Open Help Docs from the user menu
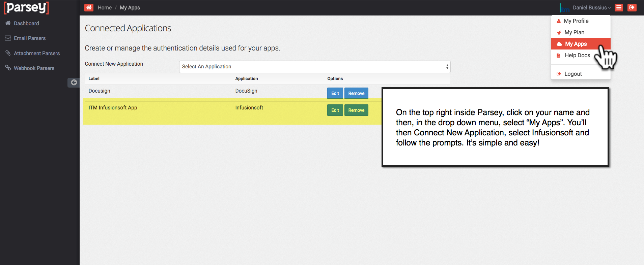 (x=577, y=55)
